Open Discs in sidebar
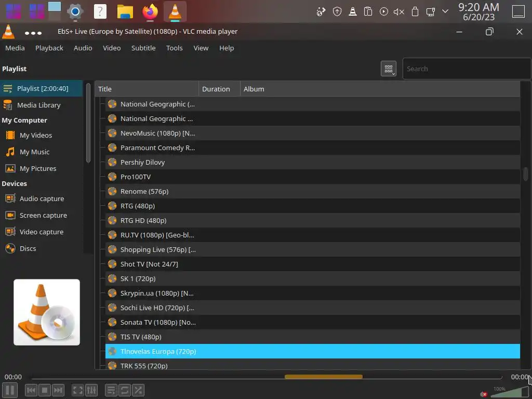This screenshot has width=532, height=399. coord(42,249)
